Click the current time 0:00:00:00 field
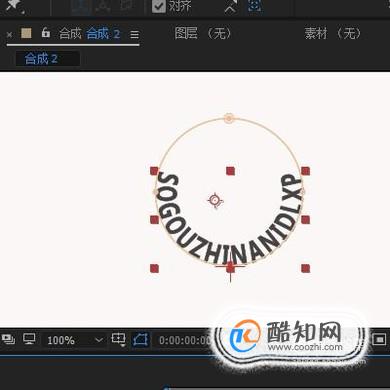390x390 pixels. (185, 340)
